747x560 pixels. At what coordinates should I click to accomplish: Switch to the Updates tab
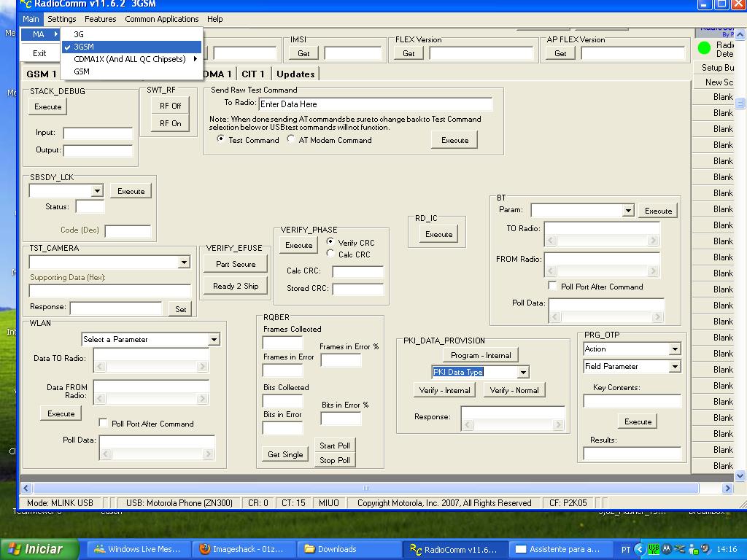[x=295, y=74]
